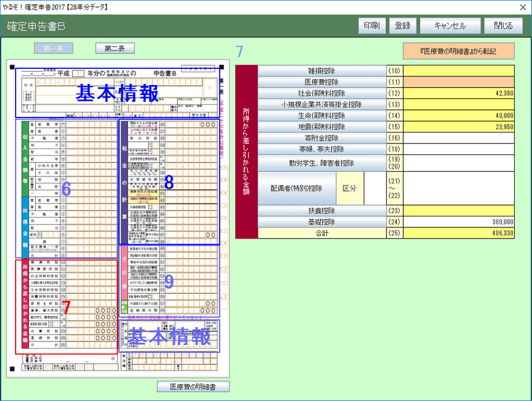
Task: Click 『医療費の明細書』から転記 button
Action: [459, 51]
